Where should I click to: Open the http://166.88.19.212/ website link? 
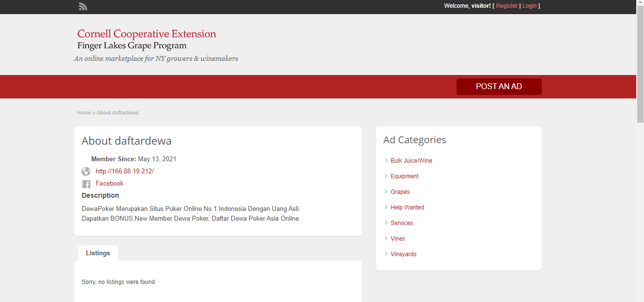[125, 171]
